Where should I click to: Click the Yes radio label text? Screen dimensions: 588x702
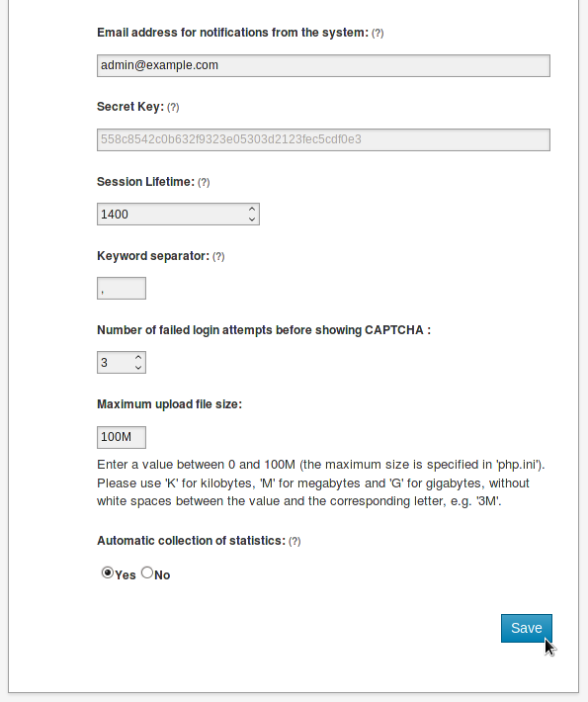(x=126, y=575)
